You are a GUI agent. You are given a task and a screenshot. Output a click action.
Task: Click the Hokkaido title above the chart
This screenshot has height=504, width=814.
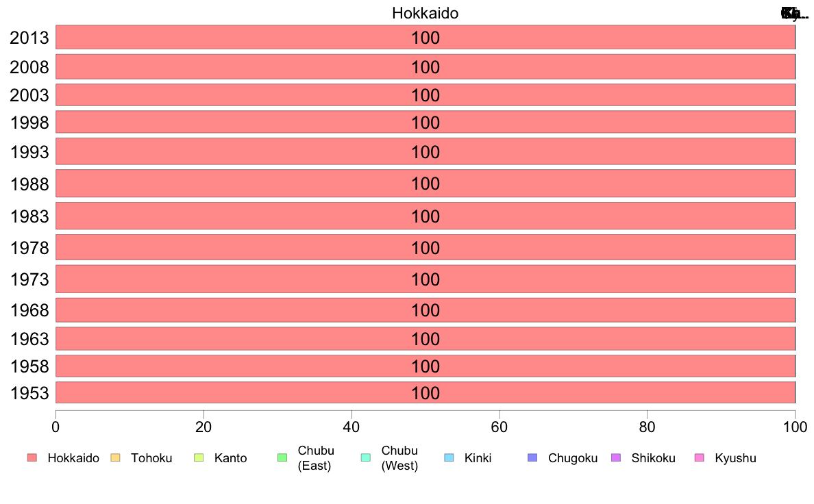pos(425,13)
